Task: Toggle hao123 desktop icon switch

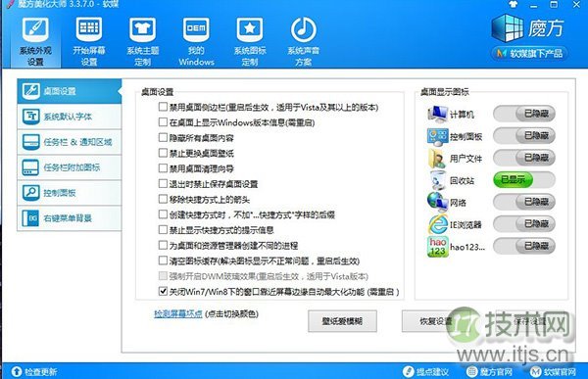Action: coord(524,246)
